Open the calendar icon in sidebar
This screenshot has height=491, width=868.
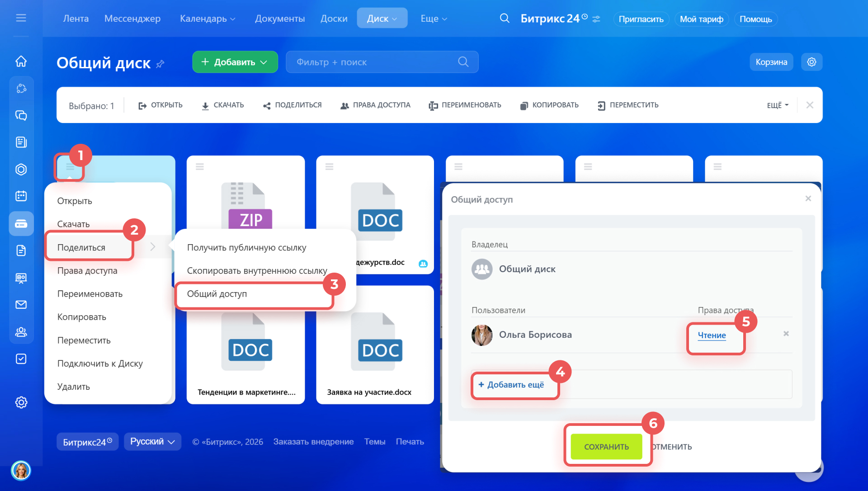click(x=21, y=196)
